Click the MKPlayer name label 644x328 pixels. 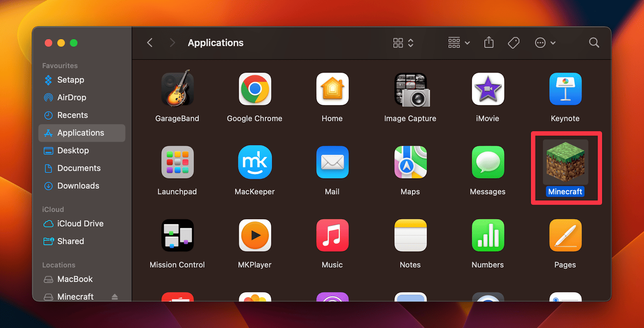(255, 265)
